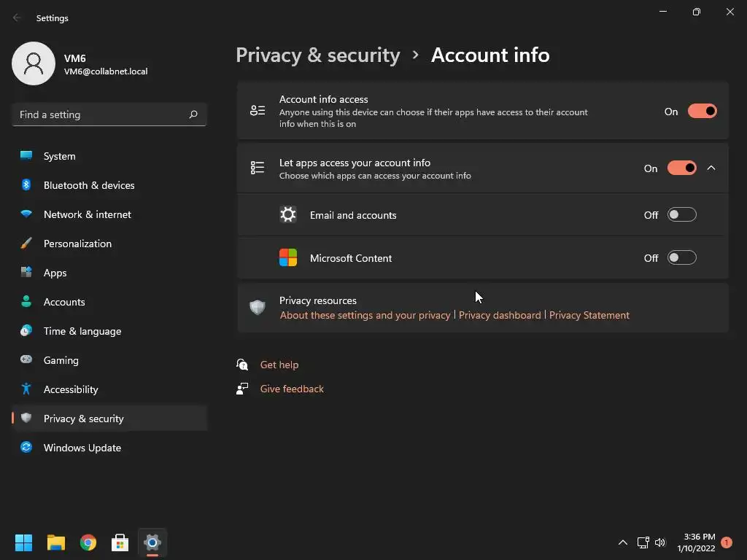Go back to Privacy & security breadcrumb

(x=318, y=55)
